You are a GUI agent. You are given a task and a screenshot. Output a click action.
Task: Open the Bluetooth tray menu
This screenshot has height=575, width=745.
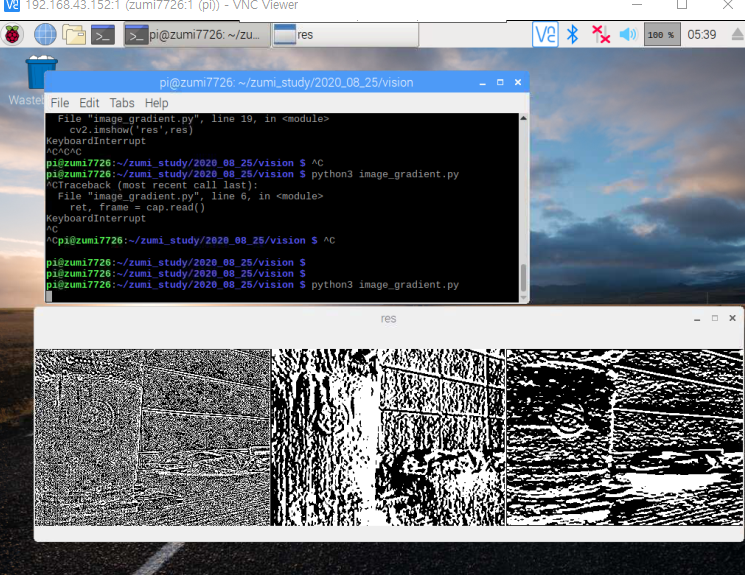pos(573,35)
